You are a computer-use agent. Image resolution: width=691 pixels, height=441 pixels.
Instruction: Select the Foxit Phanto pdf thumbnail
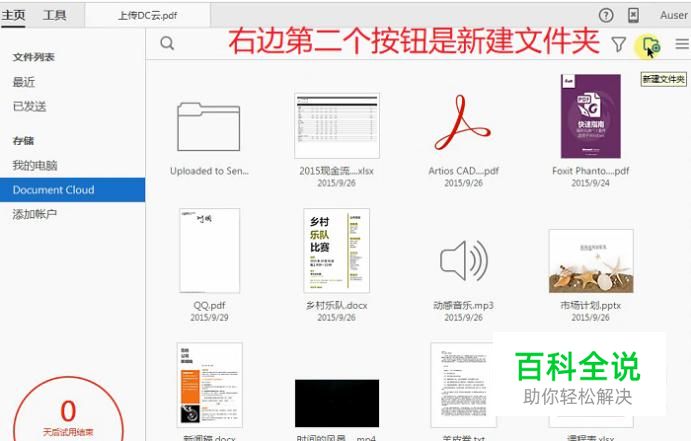pos(591,116)
